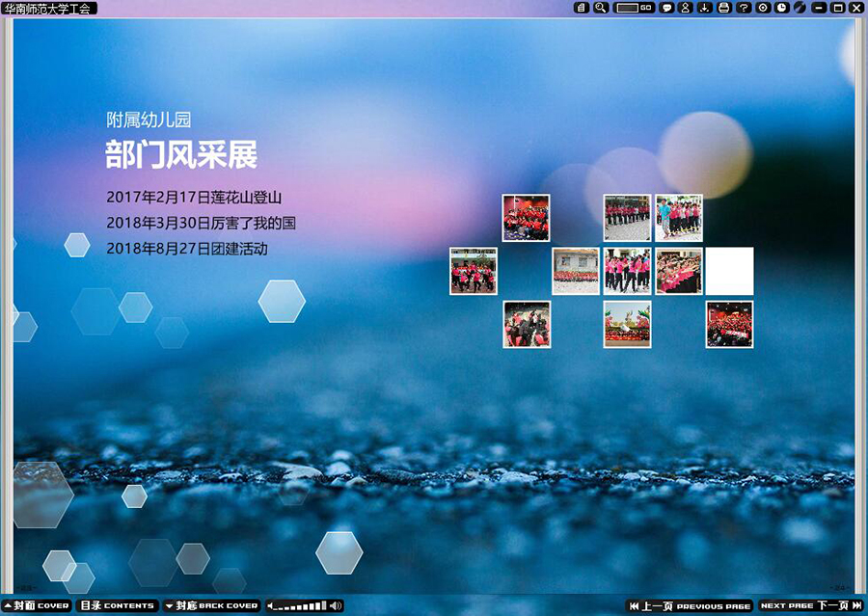Screen dimensions: 868x616
Task: Click the magnifier search icon
Action: [x=601, y=8]
